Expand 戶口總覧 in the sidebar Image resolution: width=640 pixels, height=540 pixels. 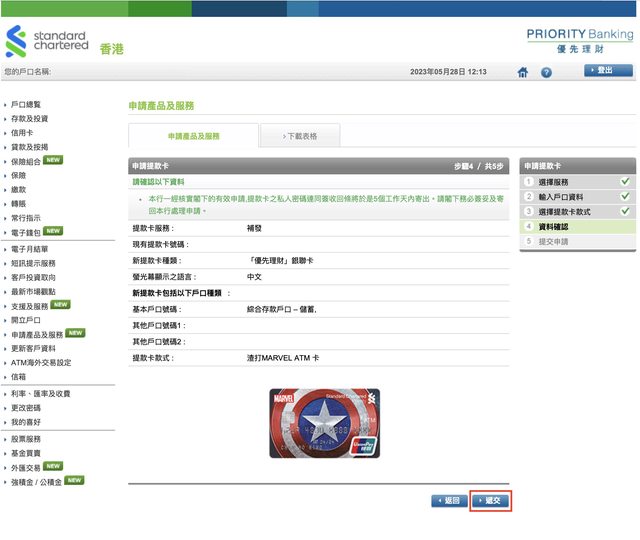(26, 104)
